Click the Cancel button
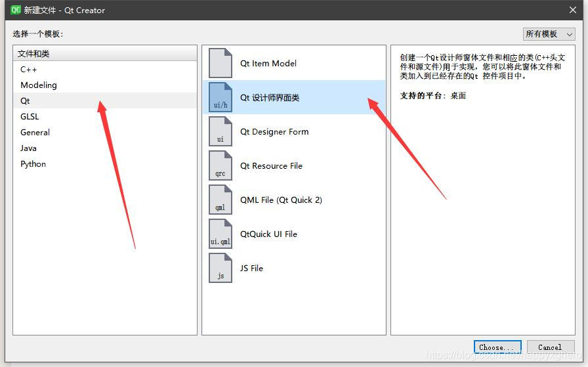Viewport: 588px width, 367px height. (x=551, y=347)
